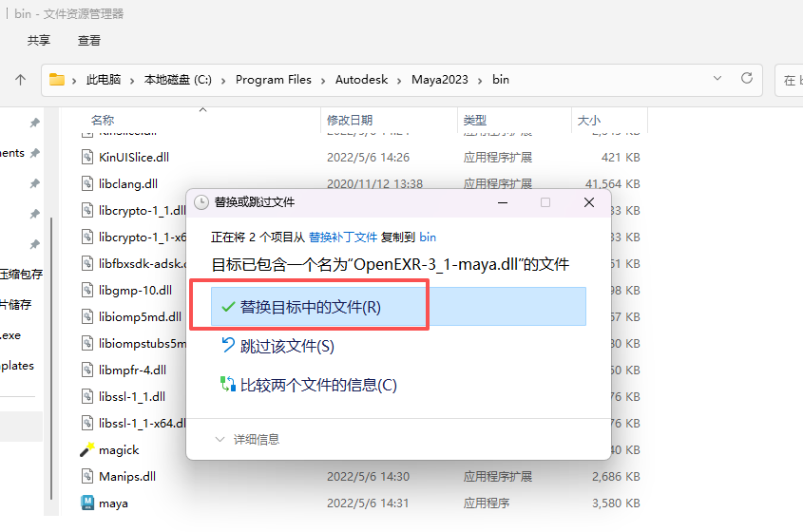The width and height of the screenshot is (803, 532).
Task: Click 此电脑 in the breadcrumb
Action: [104, 80]
